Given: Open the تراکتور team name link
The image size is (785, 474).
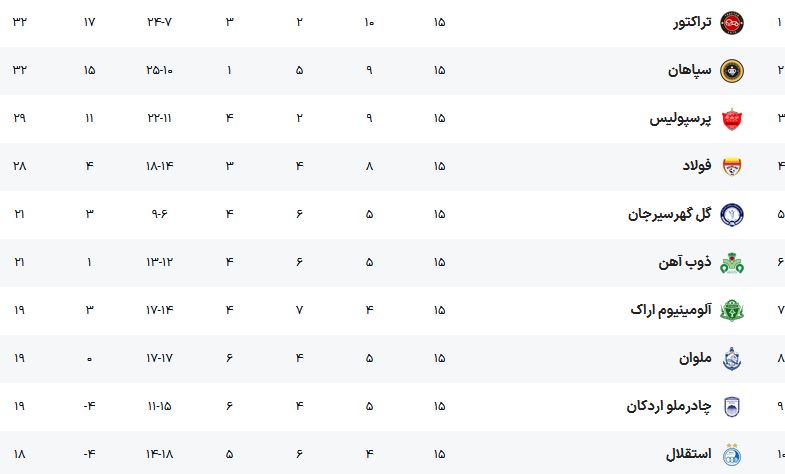Looking at the screenshot, I should pyautogui.click(x=692, y=23).
